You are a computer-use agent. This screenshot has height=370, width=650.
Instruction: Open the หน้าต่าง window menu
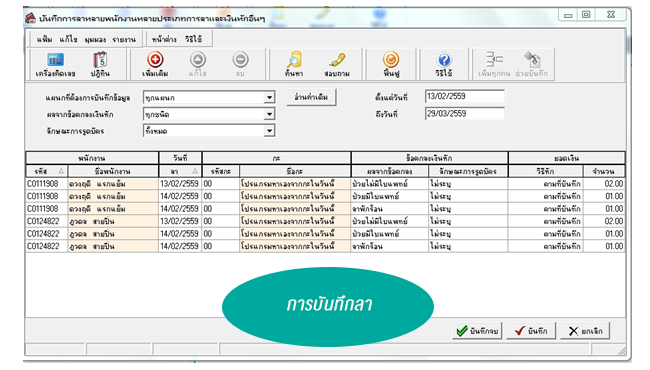pos(164,39)
